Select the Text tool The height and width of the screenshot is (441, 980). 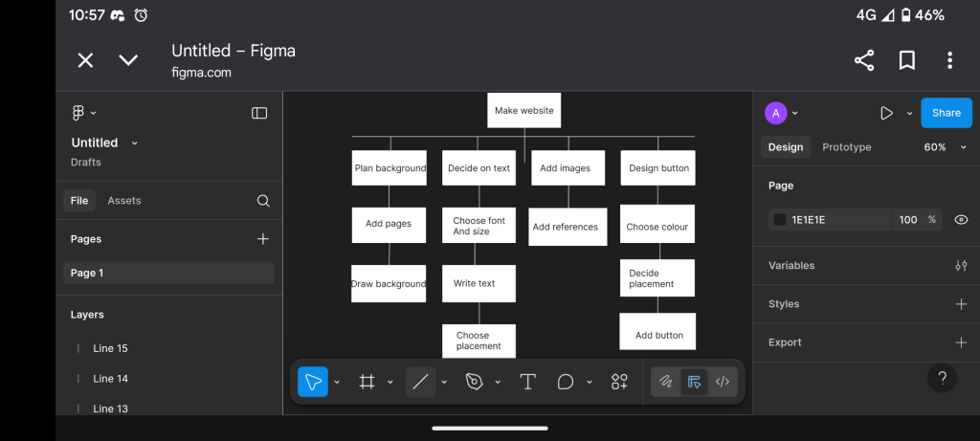[527, 382]
